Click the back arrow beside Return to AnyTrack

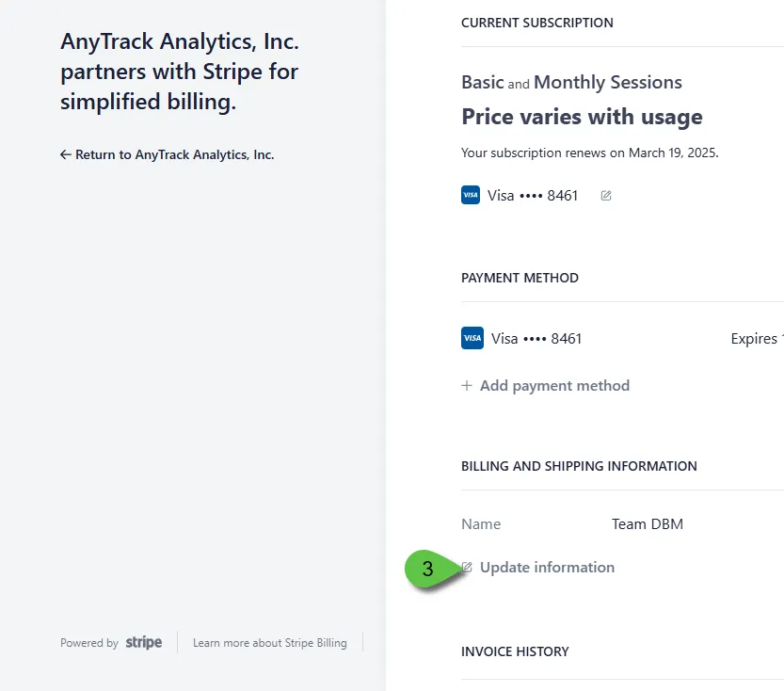tap(66, 155)
